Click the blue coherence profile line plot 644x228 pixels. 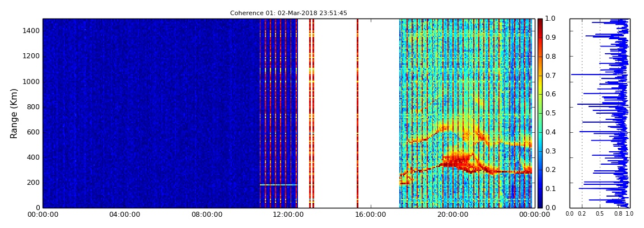click(599, 113)
